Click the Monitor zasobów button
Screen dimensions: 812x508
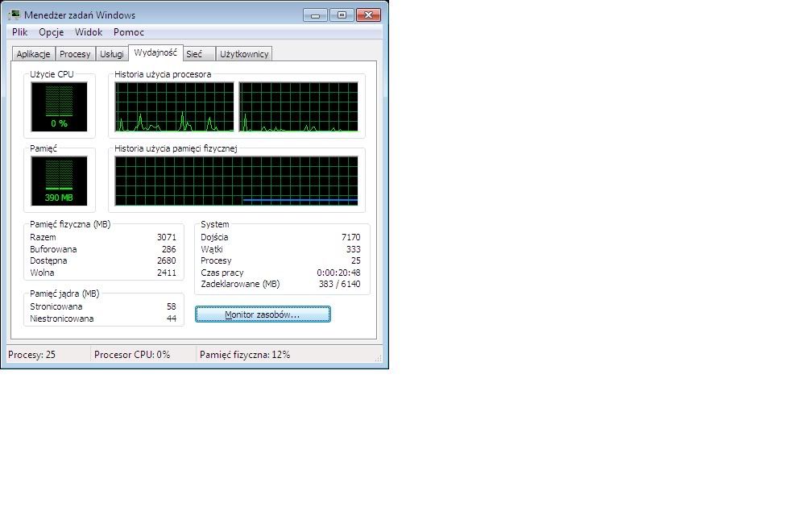(263, 314)
